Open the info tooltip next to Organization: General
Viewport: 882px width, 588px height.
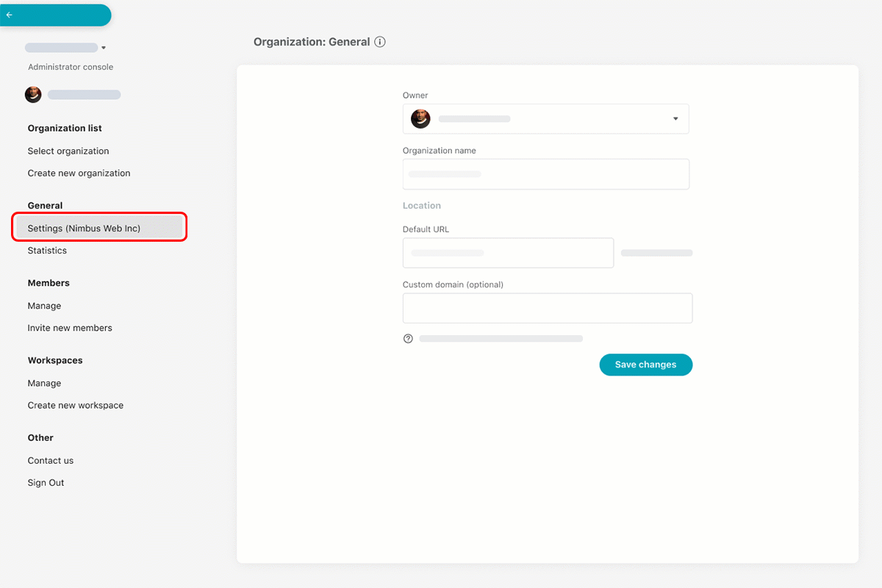(380, 42)
